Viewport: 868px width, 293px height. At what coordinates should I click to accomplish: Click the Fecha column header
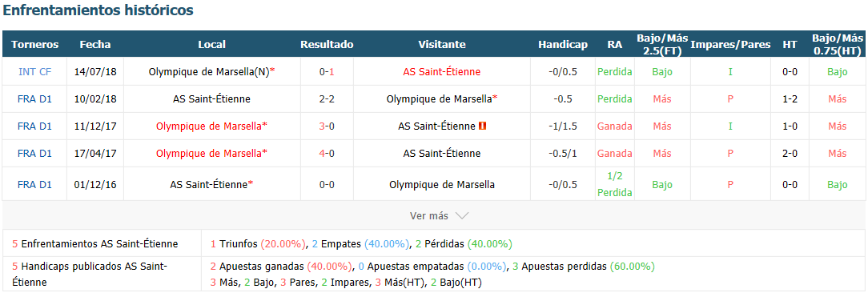[95, 44]
